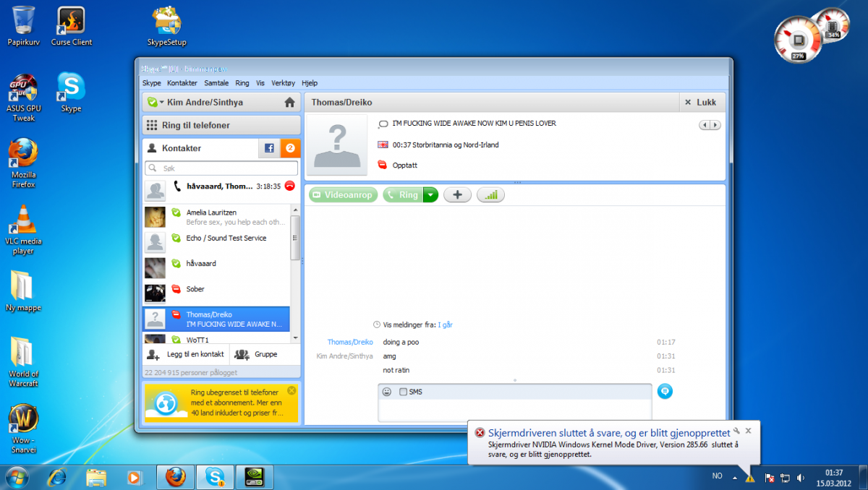This screenshot has height=490, width=868.
Task: Click the Sober contact avatar thumbnail
Action: [x=155, y=293]
